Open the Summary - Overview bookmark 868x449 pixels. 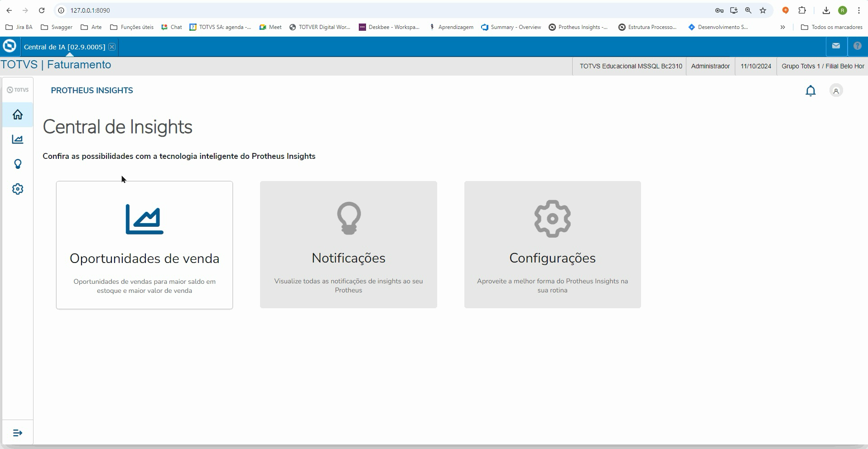point(511,27)
